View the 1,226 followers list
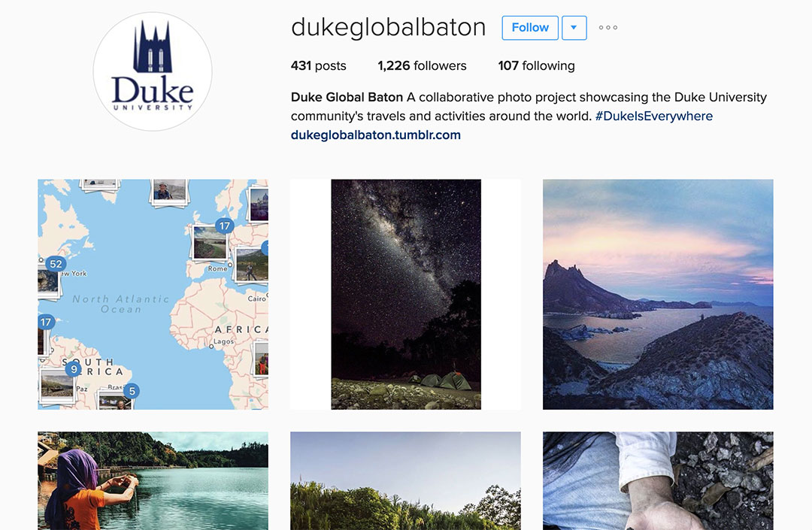 pos(422,65)
